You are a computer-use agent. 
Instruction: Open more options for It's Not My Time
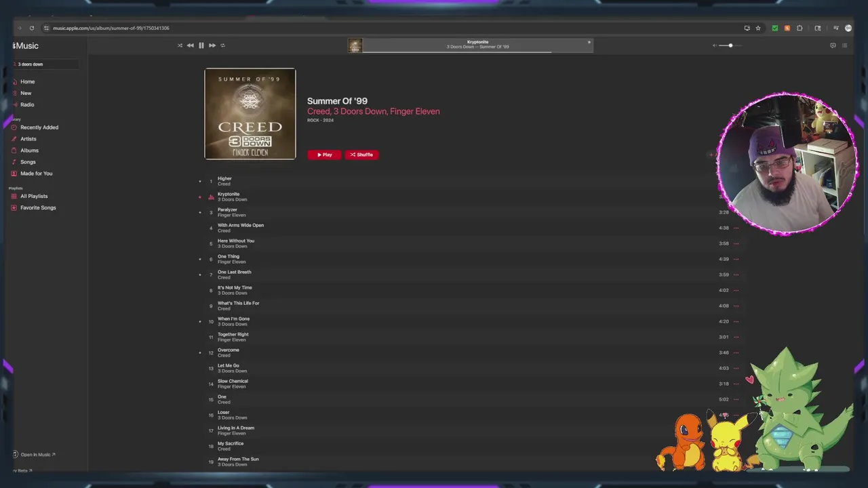coord(736,291)
